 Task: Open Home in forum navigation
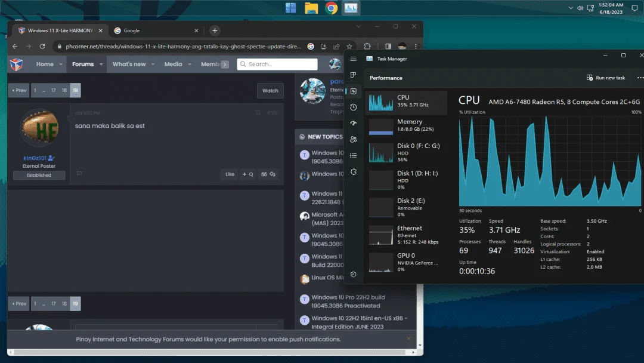[45, 64]
